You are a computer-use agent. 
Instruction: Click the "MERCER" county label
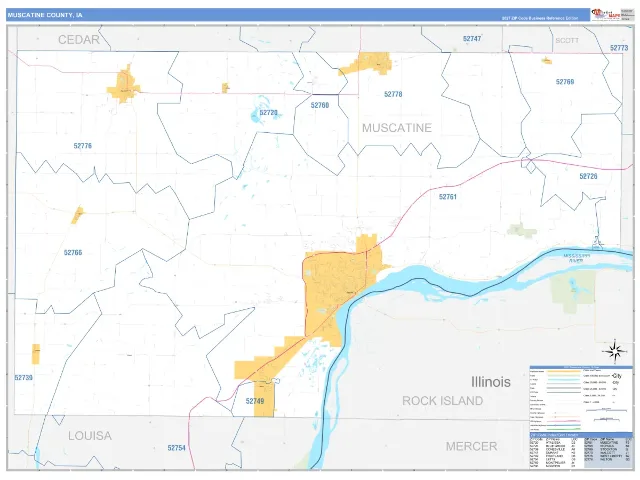(x=471, y=446)
